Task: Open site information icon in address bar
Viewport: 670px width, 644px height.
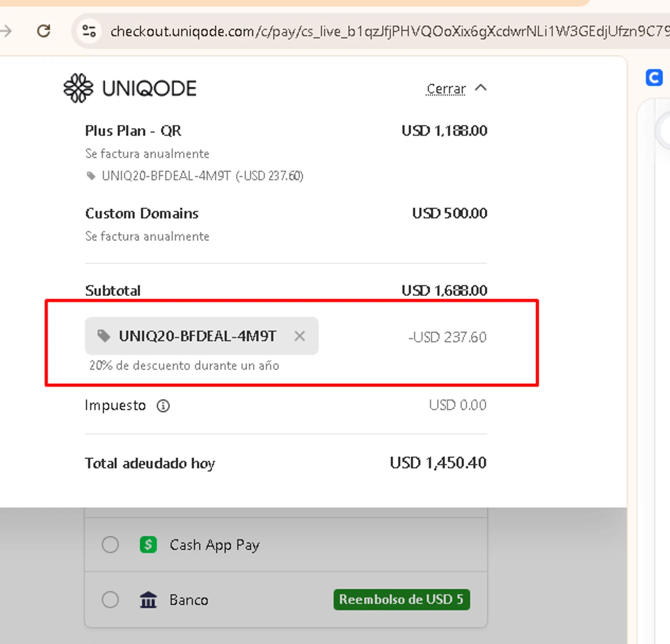Action: pyautogui.click(x=89, y=31)
